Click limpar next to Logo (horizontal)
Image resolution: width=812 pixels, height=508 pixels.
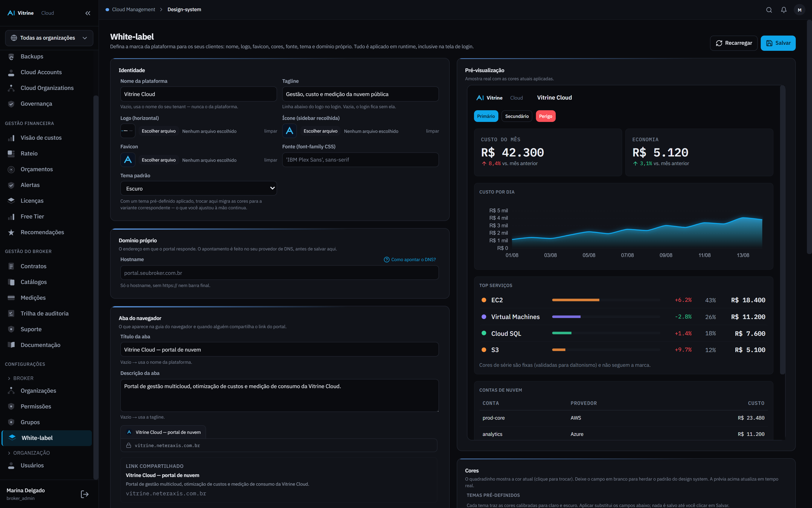[x=270, y=131]
